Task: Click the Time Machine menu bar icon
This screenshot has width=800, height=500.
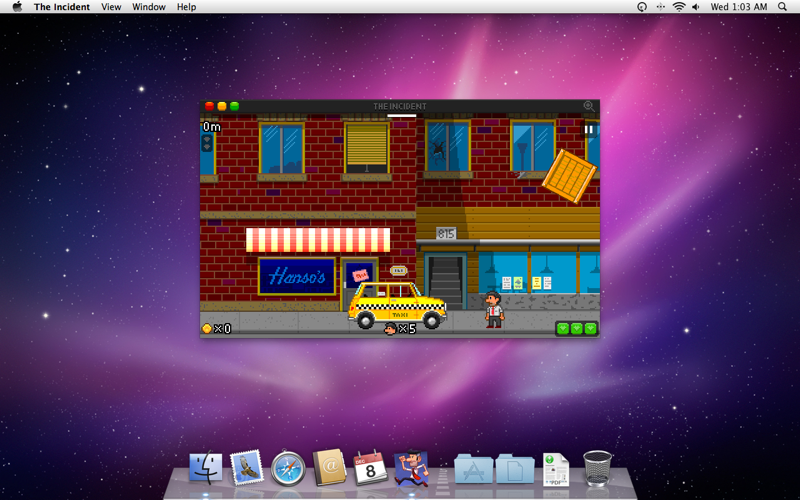Action: (x=642, y=7)
